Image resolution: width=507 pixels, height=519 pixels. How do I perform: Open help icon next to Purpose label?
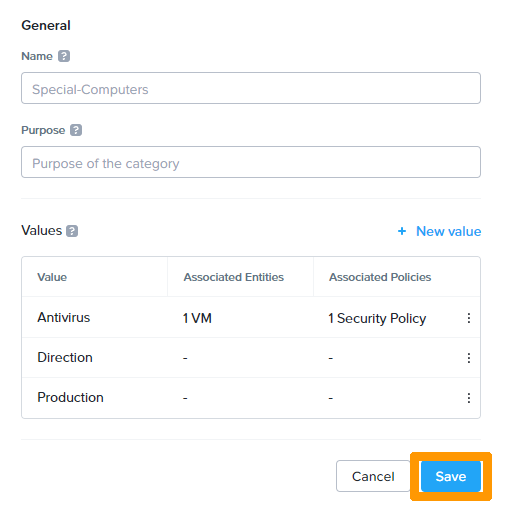[x=76, y=130]
